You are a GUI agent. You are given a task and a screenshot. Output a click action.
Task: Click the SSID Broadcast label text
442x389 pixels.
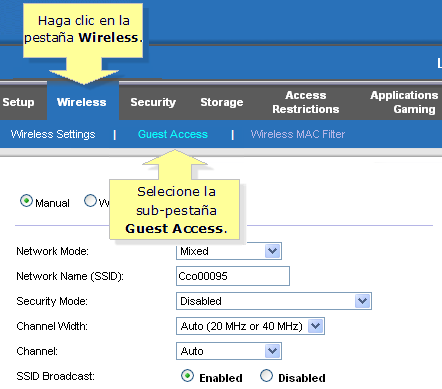pyautogui.click(x=56, y=376)
